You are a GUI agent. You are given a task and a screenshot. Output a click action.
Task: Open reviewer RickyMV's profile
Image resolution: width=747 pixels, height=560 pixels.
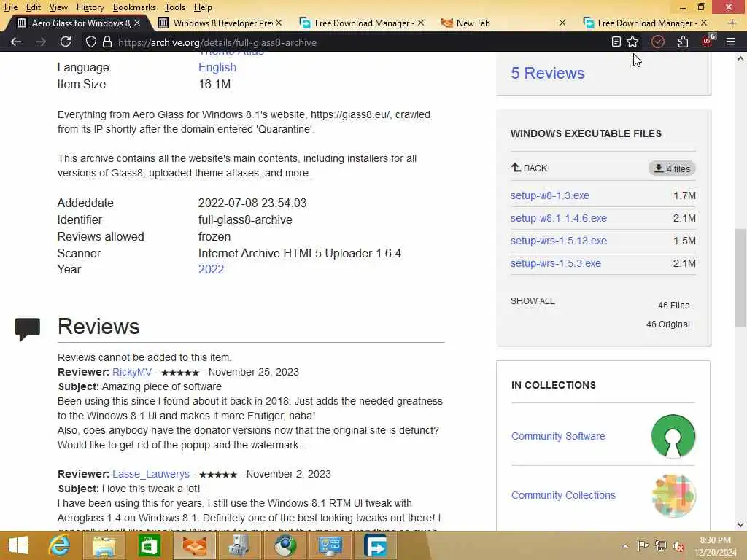click(132, 372)
